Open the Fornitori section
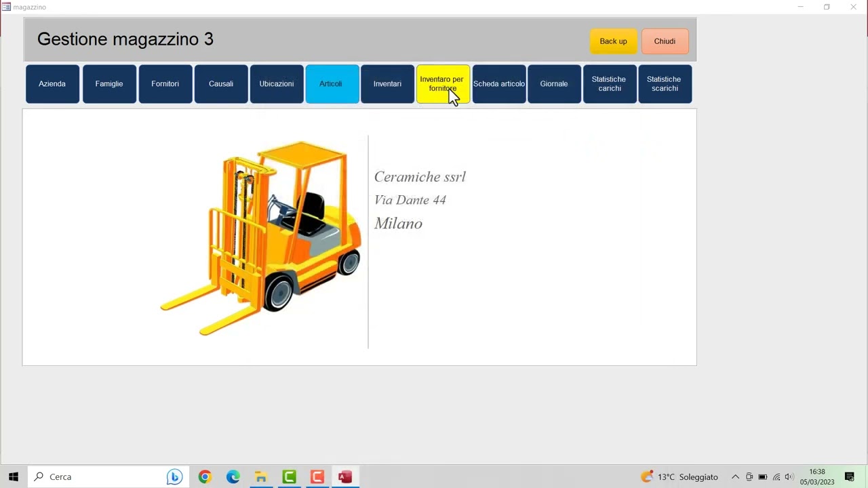Image resolution: width=868 pixels, height=488 pixels. [165, 84]
